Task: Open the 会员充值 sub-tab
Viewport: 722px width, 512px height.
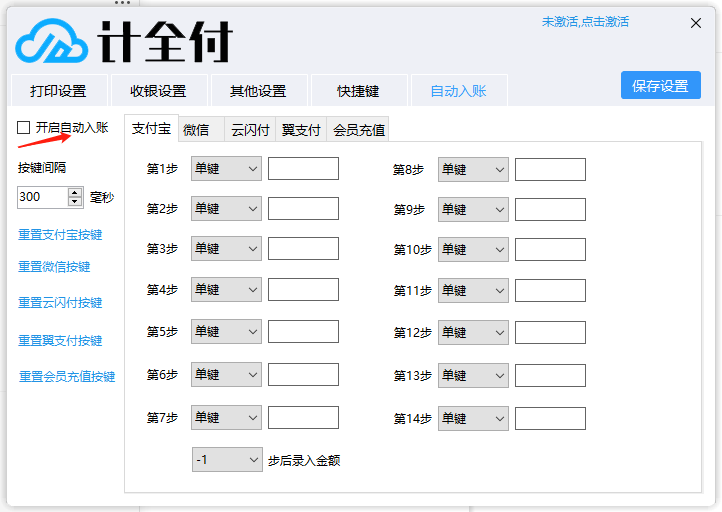Action: coord(359,130)
